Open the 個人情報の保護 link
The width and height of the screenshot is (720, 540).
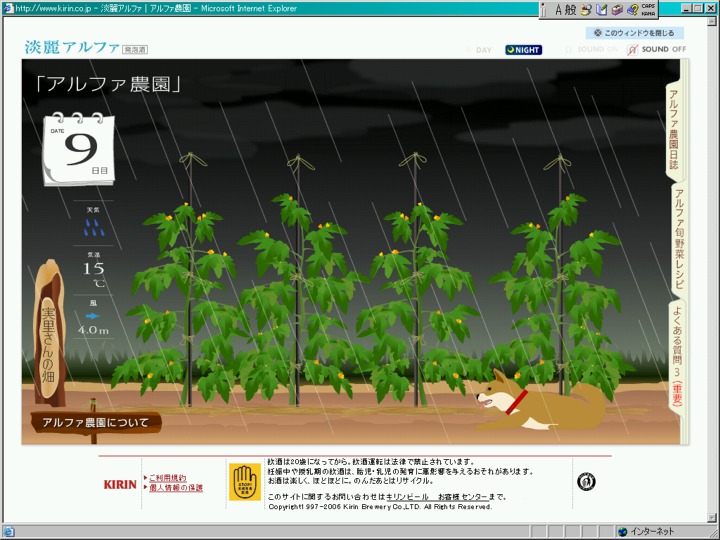pyautogui.click(x=176, y=488)
